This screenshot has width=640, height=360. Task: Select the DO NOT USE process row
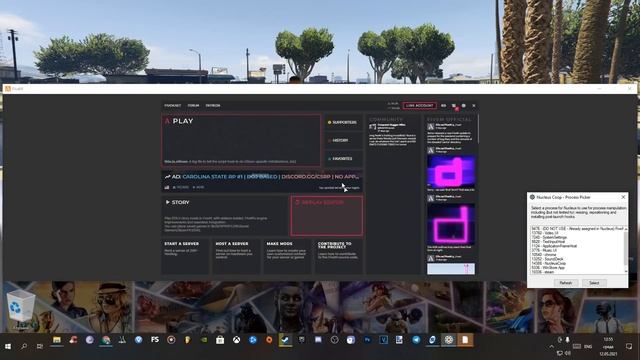tap(578, 229)
